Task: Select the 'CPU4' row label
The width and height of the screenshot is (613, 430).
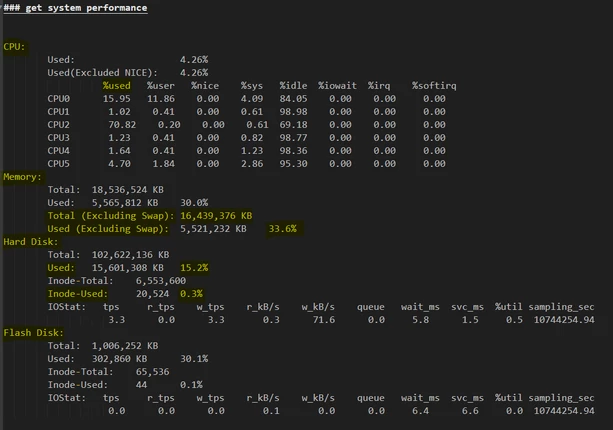Action: click(x=58, y=150)
